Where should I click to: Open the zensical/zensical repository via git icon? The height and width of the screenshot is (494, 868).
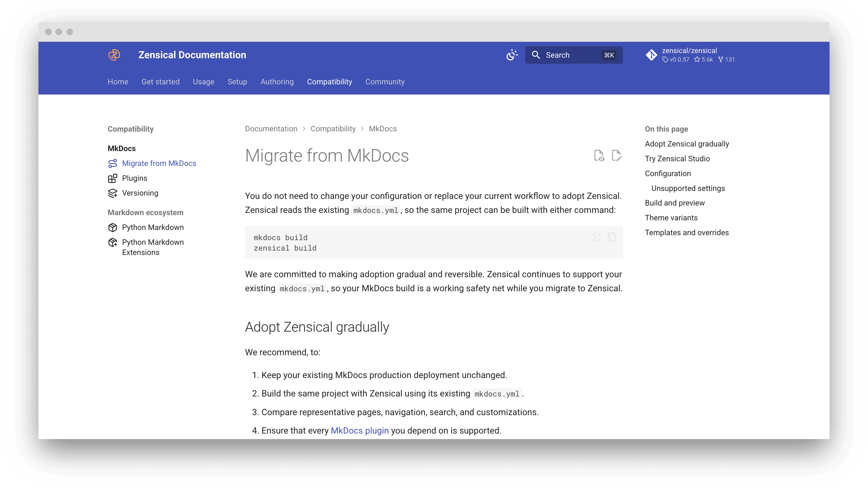coord(651,55)
